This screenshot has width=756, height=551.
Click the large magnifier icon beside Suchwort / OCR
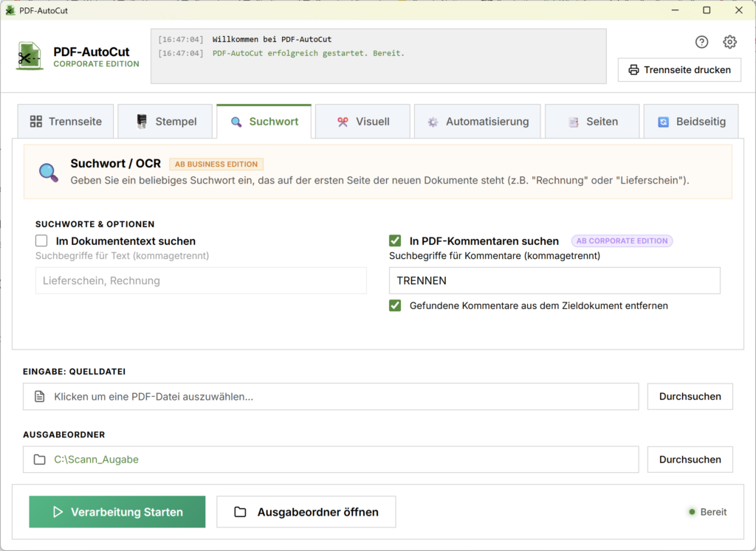[x=48, y=173]
